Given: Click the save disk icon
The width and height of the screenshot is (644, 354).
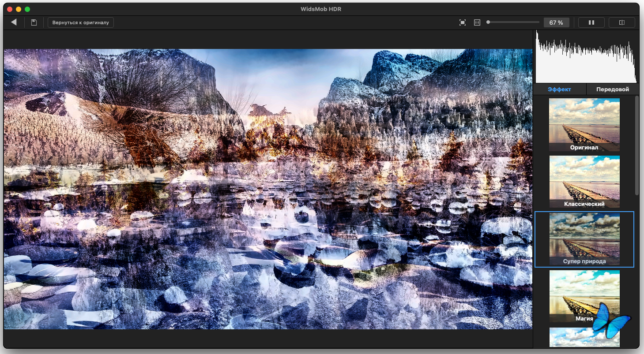Looking at the screenshot, I should click(34, 22).
